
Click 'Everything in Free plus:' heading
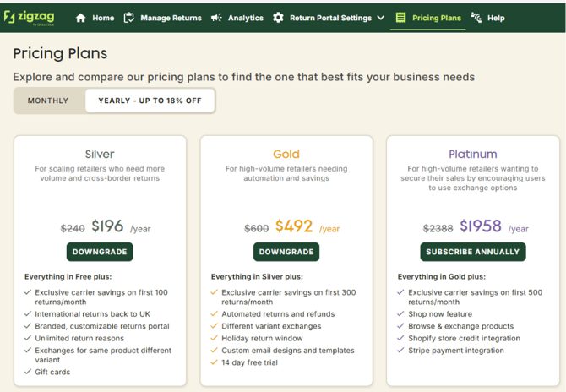[x=68, y=277]
